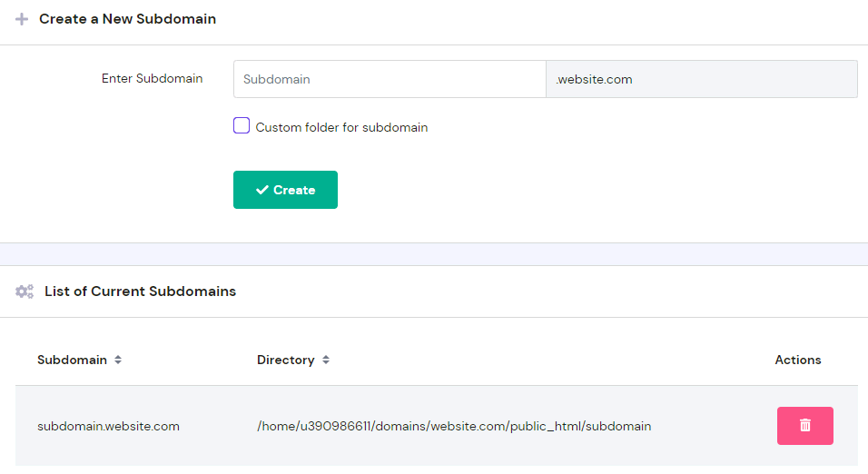Click the Create a New Subdomain heading

pos(127,19)
